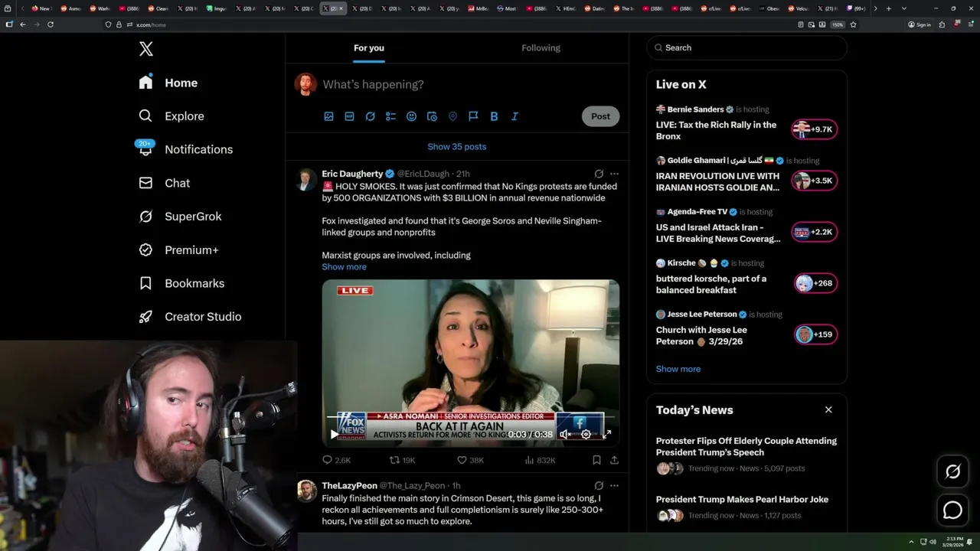Reload the page in browser toolbar
This screenshot has height=551, width=980.
point(51,24)
